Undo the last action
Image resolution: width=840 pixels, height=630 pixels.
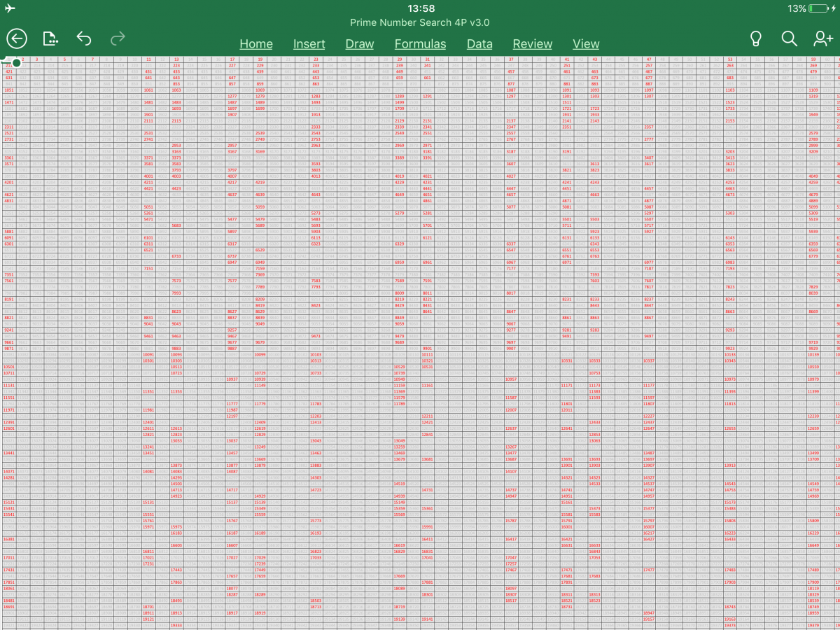click(x=84, y=38)
